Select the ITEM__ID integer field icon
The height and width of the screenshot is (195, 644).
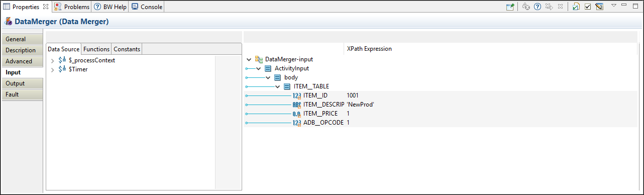pos(297,95)
